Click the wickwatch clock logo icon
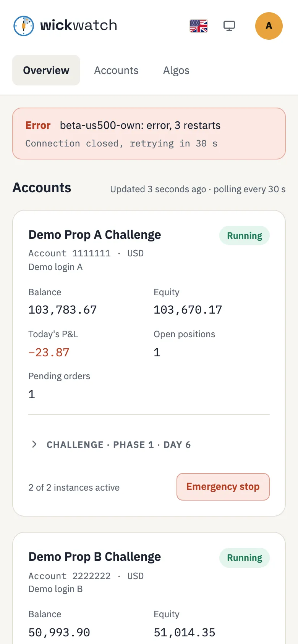 [24, 26]
